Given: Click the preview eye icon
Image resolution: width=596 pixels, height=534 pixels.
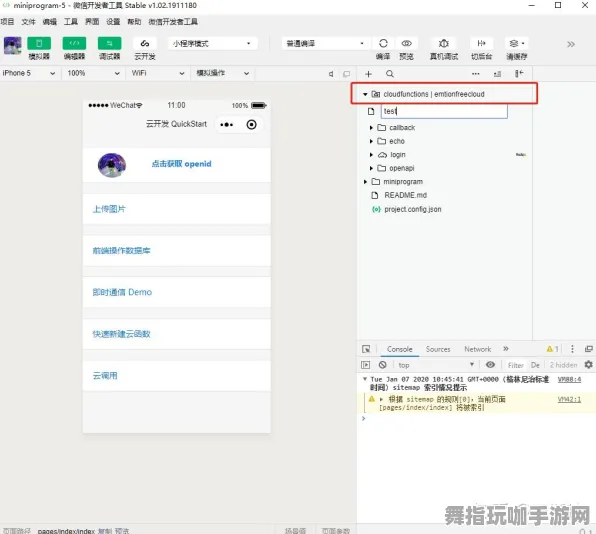Looking at the screenshot, I should click(x=406, y=43).
